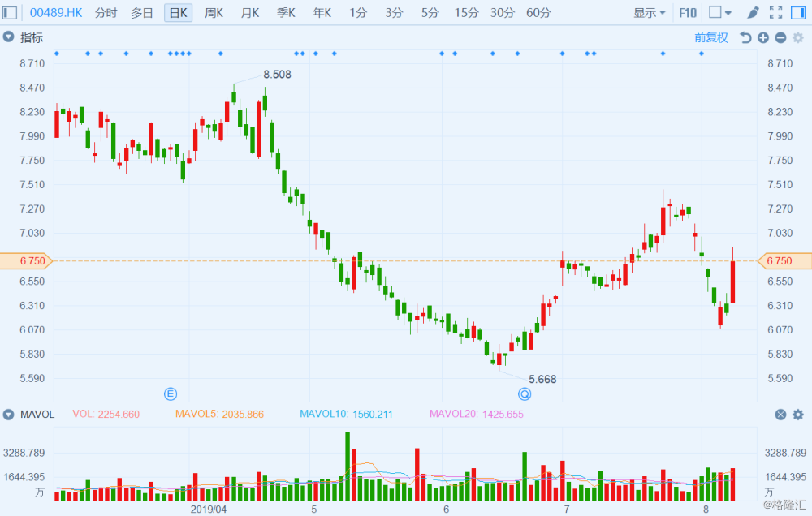Open MAVOL indicator settings gear
Image resolution: width=812 pixels, height=516 pixels.
tap(797, 415)
